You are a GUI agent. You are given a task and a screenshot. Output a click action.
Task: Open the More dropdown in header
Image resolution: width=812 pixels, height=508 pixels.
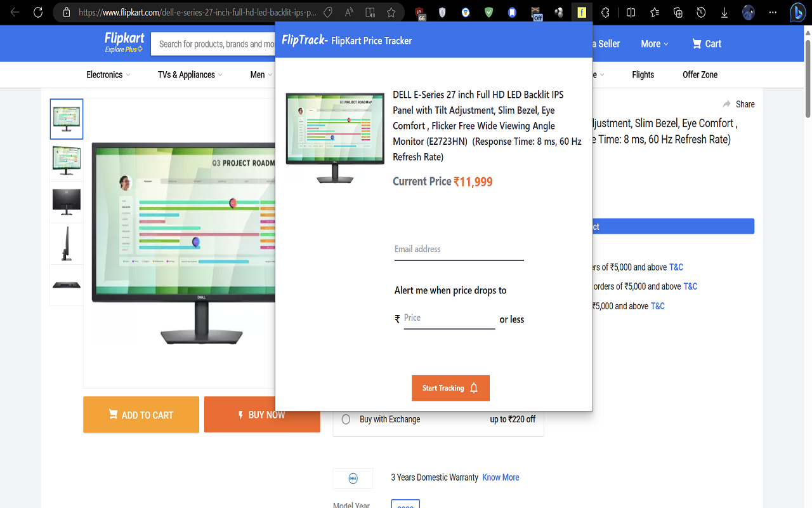coord(654,44)
